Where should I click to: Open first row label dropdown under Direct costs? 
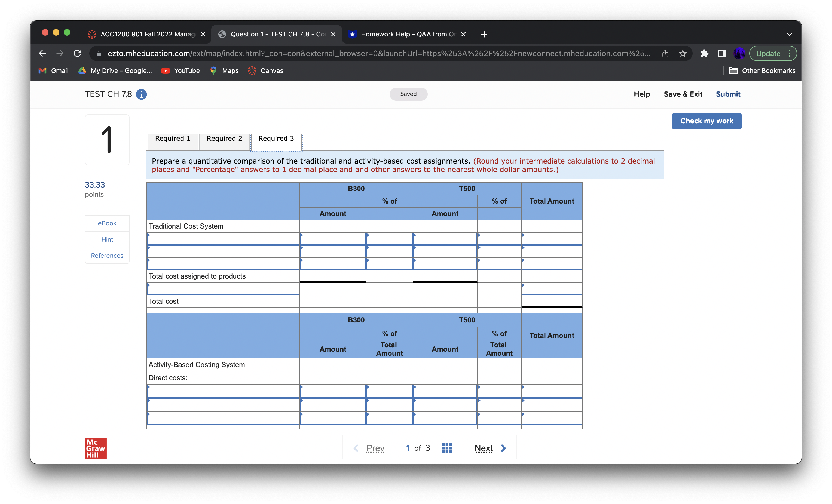click(223, 391)
